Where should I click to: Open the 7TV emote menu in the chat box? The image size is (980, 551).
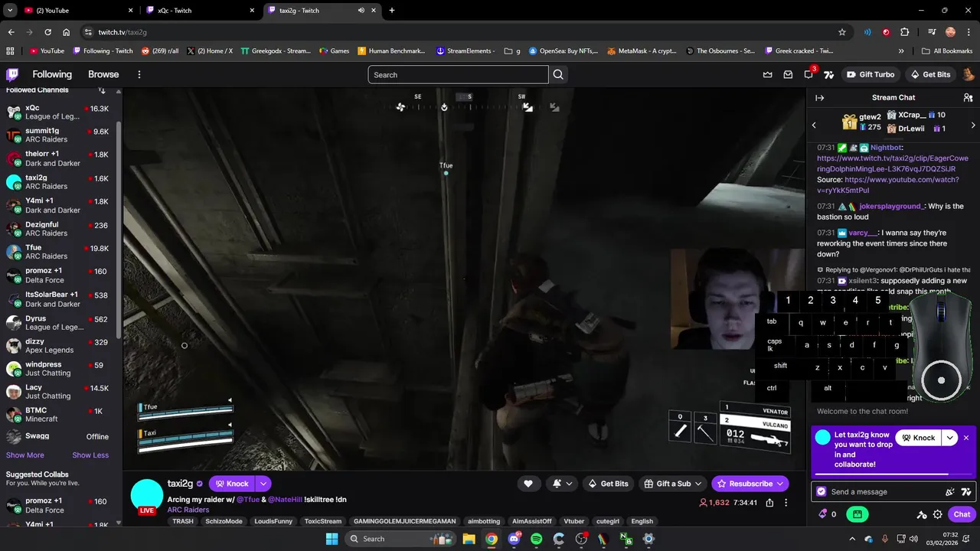point(966,492)
